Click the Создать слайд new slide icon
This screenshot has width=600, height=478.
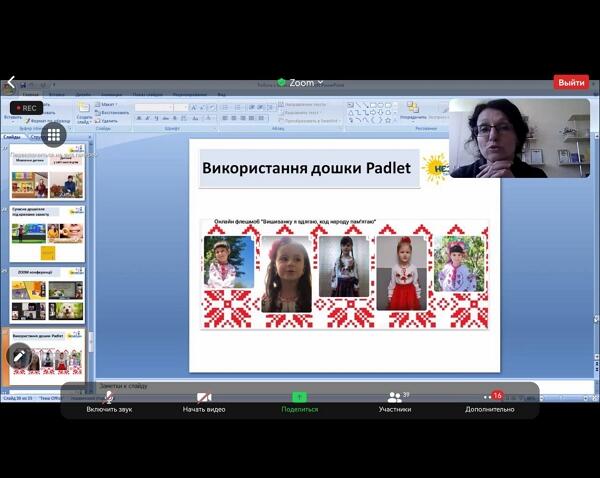click(83, 108)
